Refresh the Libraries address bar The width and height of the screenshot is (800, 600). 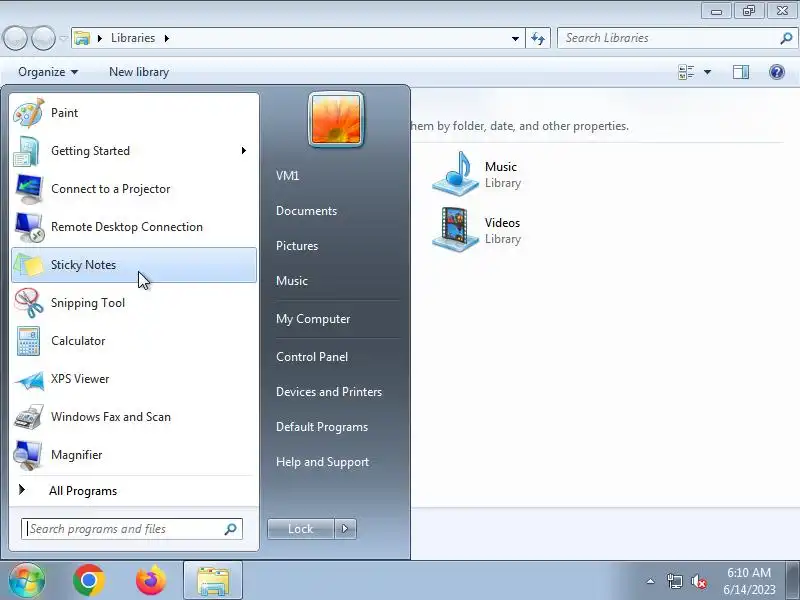pos(538,38)
